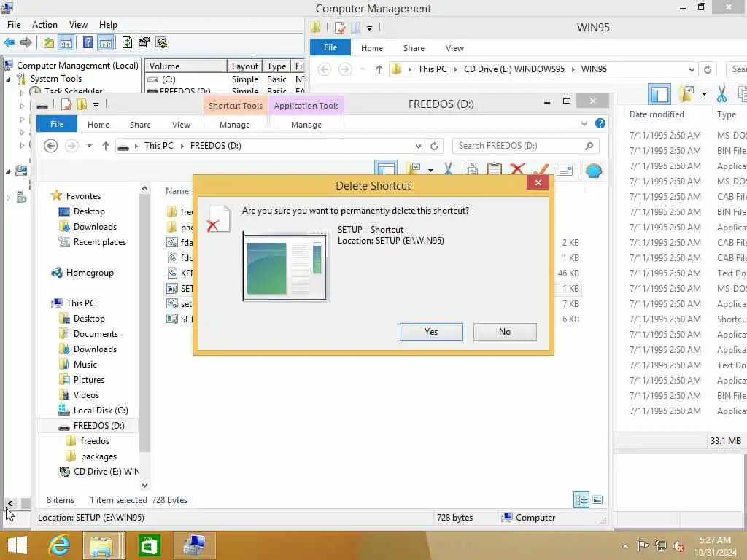Open Quick Access Toolbar dropdown in WIN95 title bar
The height and width of the screenshot is (560, 747).
pos(369,28)
